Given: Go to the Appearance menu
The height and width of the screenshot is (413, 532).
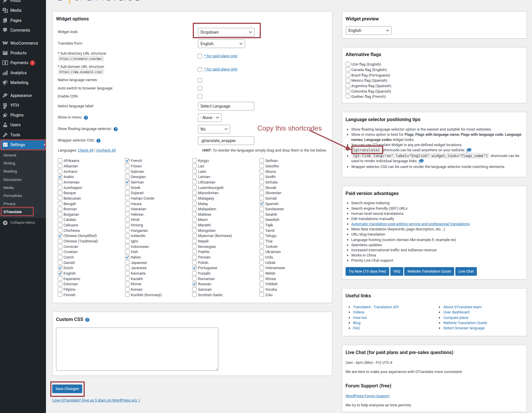Looking at the screenshot, I should pyautogui.click(x=21, y=95).
